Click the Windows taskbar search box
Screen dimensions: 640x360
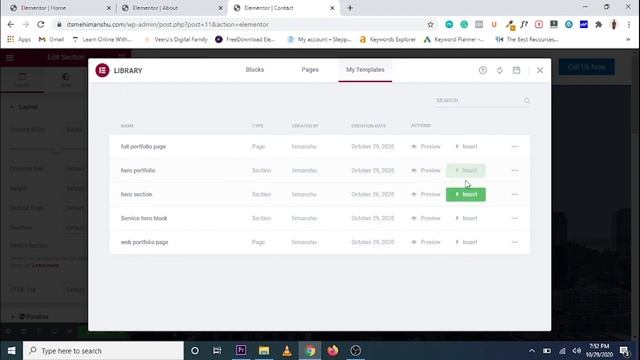click(103, 351)
